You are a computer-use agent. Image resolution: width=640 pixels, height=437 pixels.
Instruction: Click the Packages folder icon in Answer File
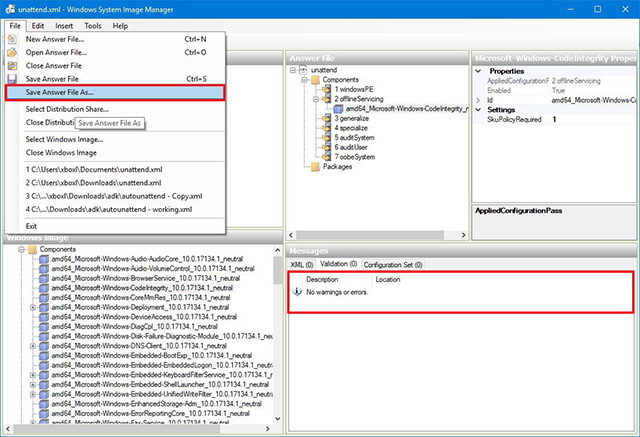coord(315,166)
